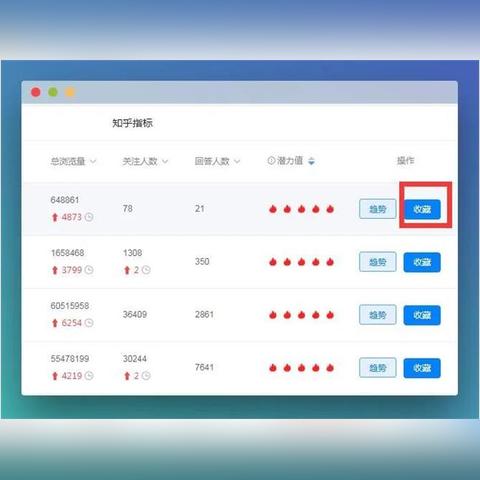This screenshot has width=480, height=480.
Task: Click clock icon beside 2 under 30244
Action: click(146, 376)
